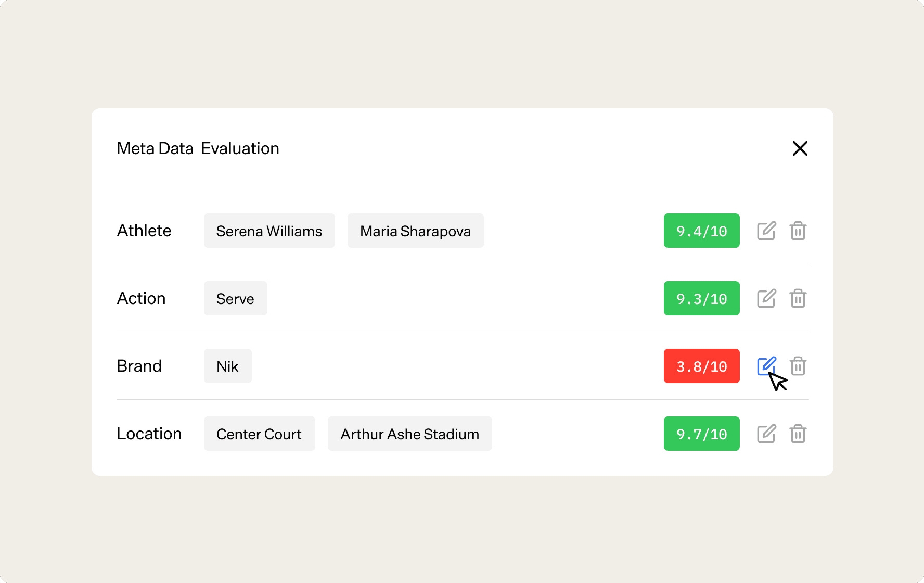Remove the Location row with trash icon

coord(798,434)
